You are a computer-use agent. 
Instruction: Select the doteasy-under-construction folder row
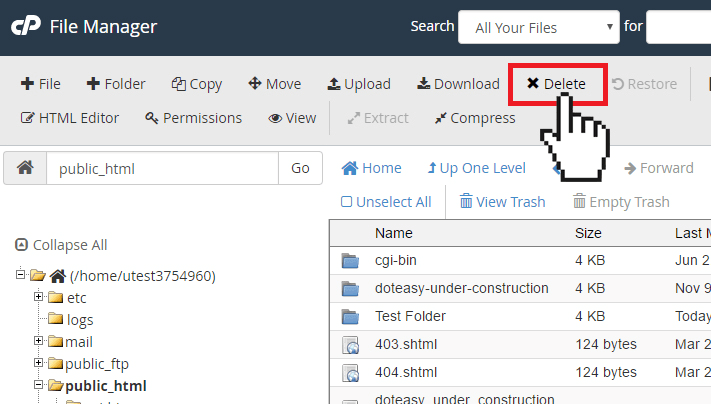coord(520,288)
